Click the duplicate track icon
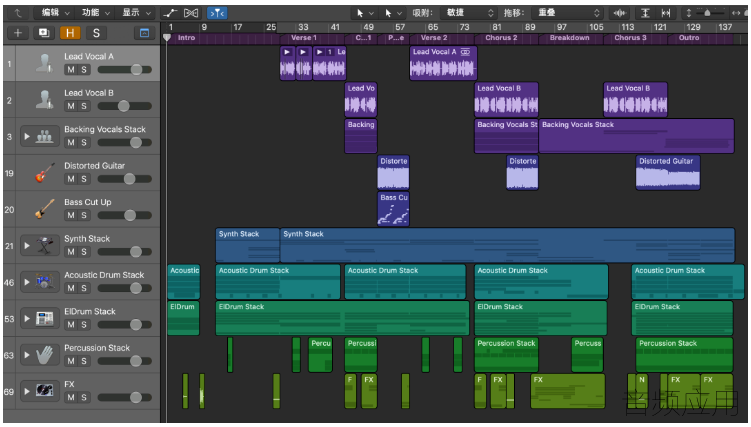Screen dimensions: 751x427 pos(44,33)
